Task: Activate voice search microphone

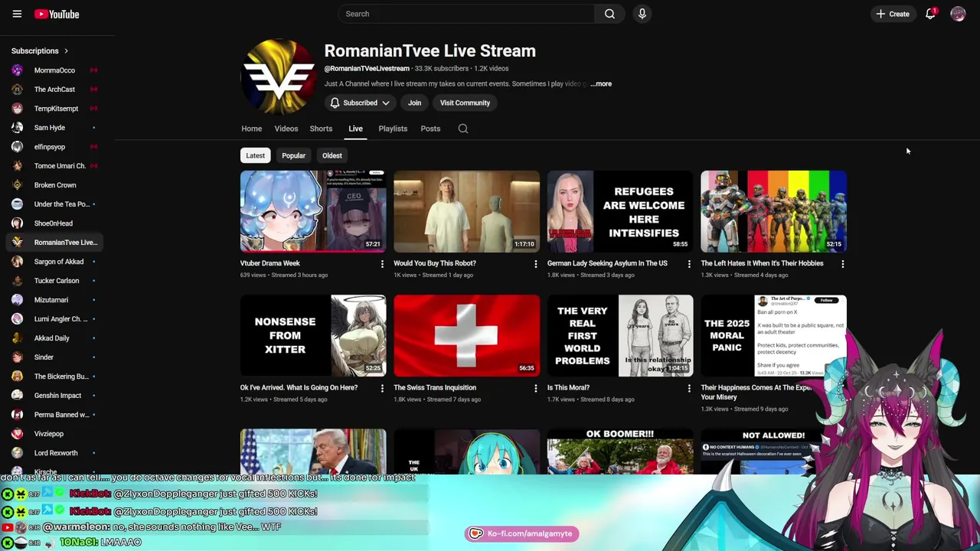Action: point(642,14)
